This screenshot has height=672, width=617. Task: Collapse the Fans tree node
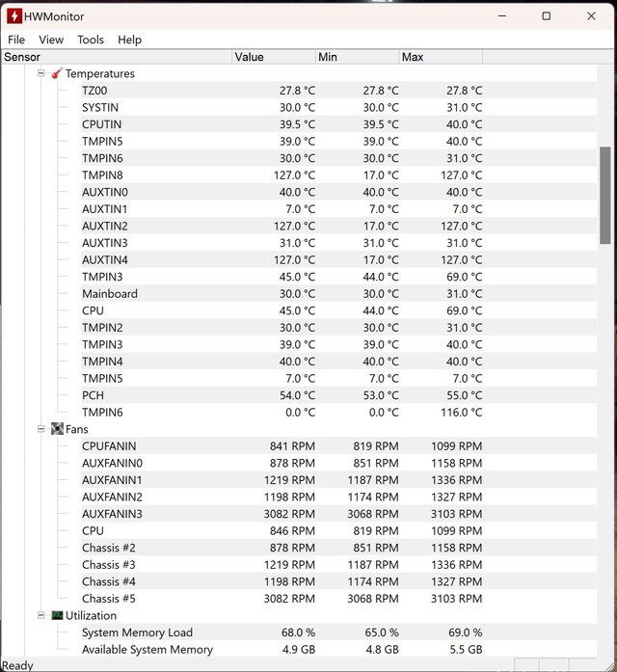[41, 429]
